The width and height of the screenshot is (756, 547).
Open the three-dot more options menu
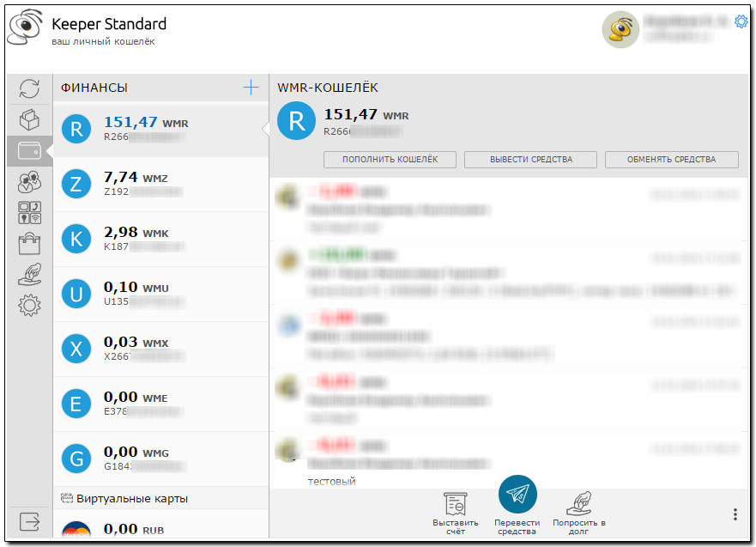735,514
